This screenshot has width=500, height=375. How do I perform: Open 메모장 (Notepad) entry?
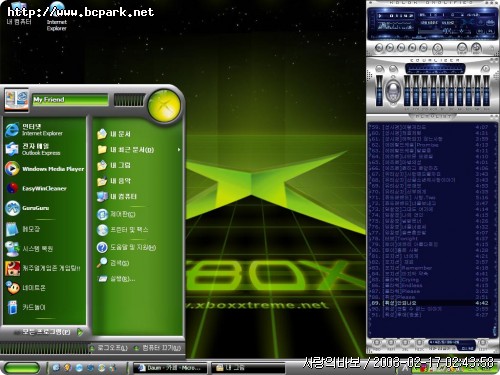(x=44, y=229)
